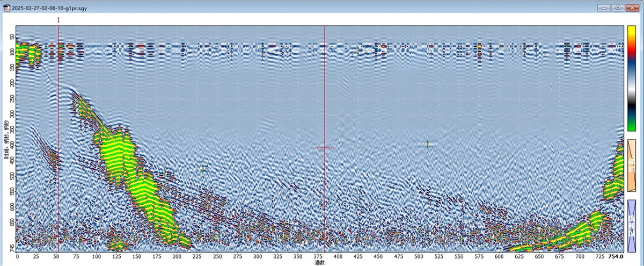The width and height of the screenshot is (644, 266).
Task: Click trace axis label 100
Action: pyautogui.click(x=97, y=257)
